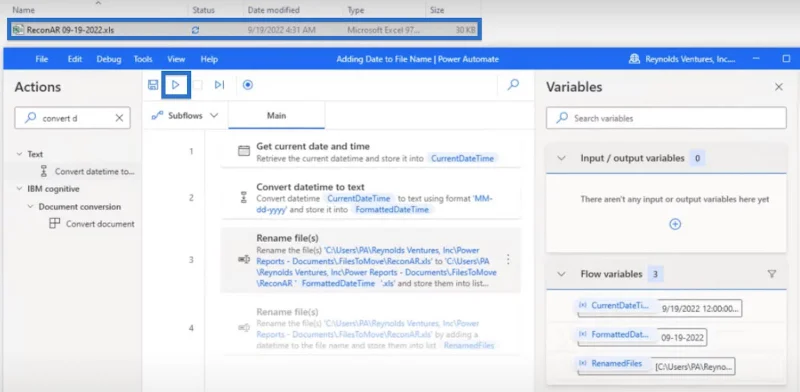
Task: Click the Search variables field
Action: click(x=666, y=118)
